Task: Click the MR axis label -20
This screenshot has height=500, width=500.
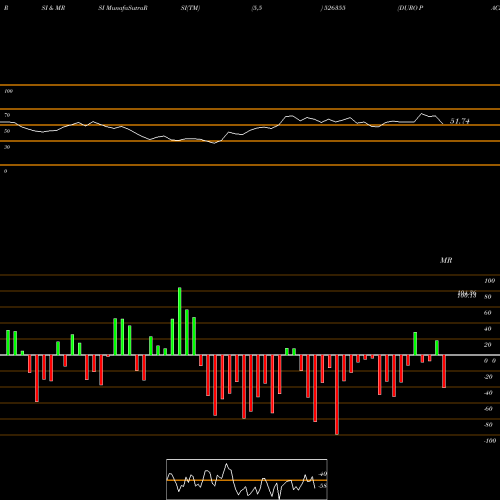Action: click(488, 377)
